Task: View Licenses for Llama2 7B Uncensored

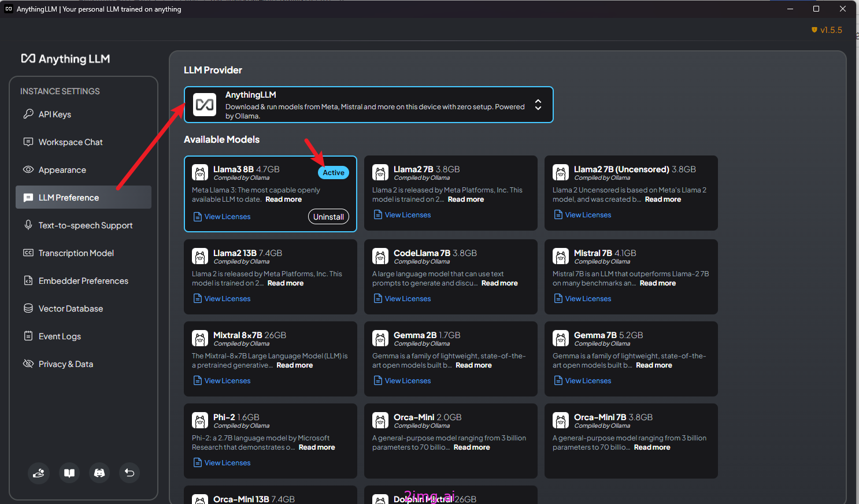Action: pyautogui.click(x=583, y=215)
